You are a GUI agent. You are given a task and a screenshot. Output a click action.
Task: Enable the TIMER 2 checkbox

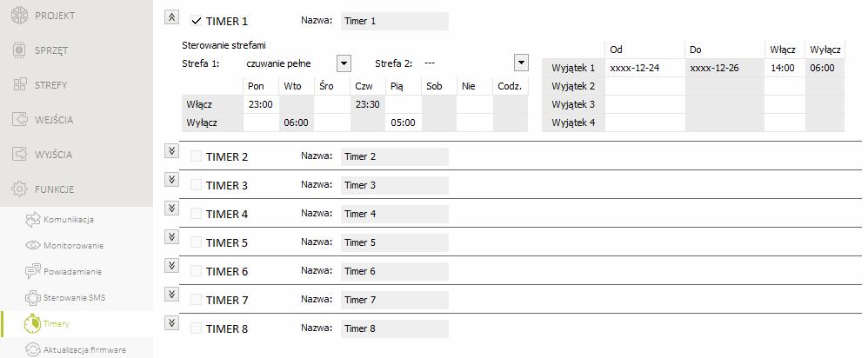pyautogui.click(x=196, y=156)
